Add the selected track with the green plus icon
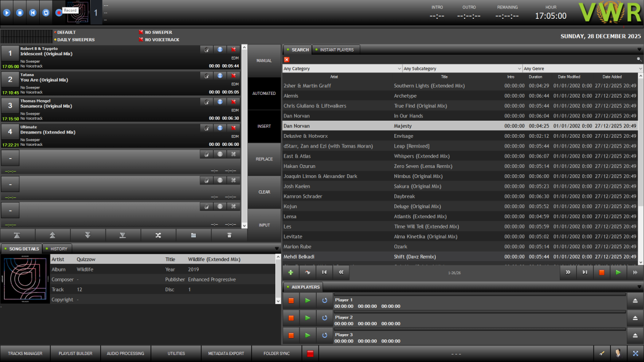This screenshot has width=644, height=362. [290, 272]
